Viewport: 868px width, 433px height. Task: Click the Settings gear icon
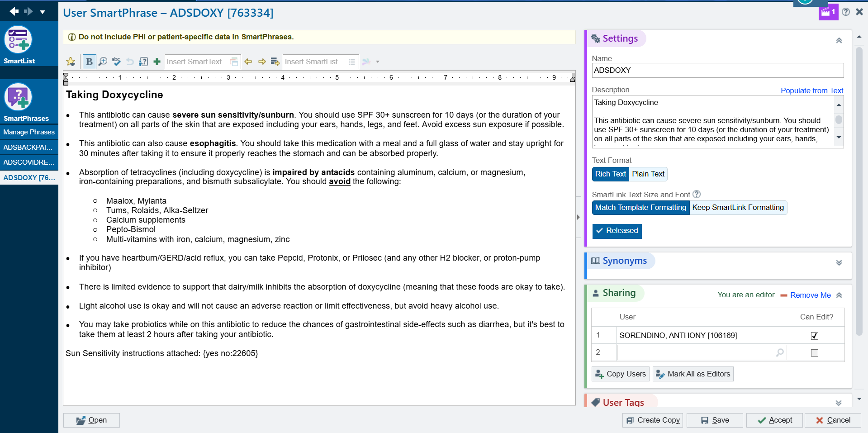click(x=596, y=38)
